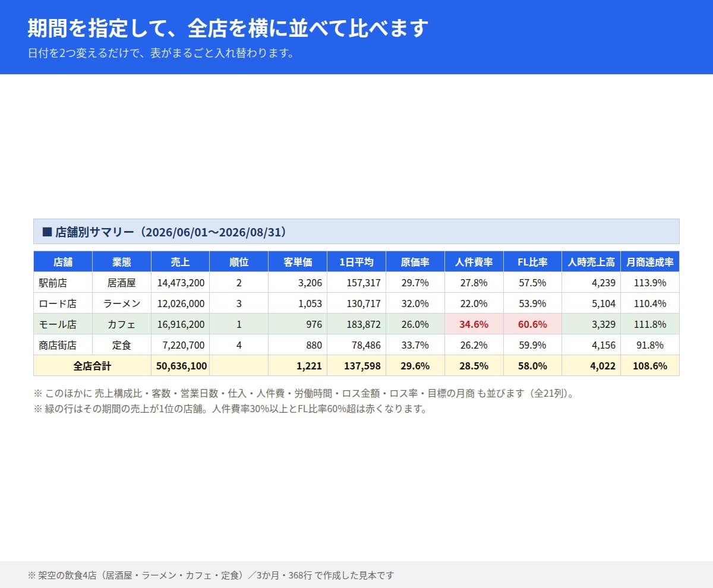Click the 業態 column header

click(122, 262)
